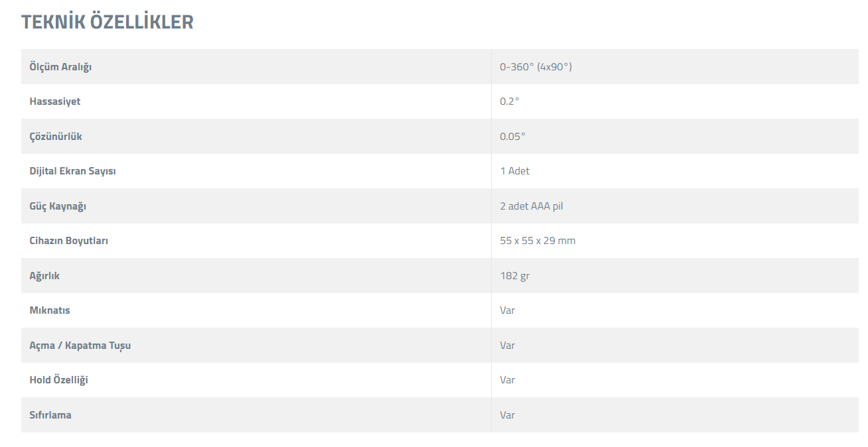This screenshot has height=447, width=868.
Task: Select the Ölçüm Aralığı row label
Action: (60, 67)
